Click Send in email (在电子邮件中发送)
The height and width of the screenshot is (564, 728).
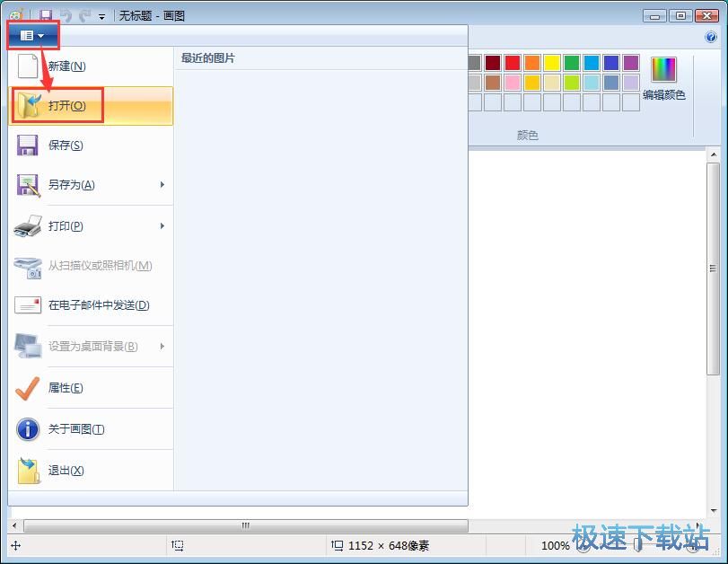[x=91, y=304]
